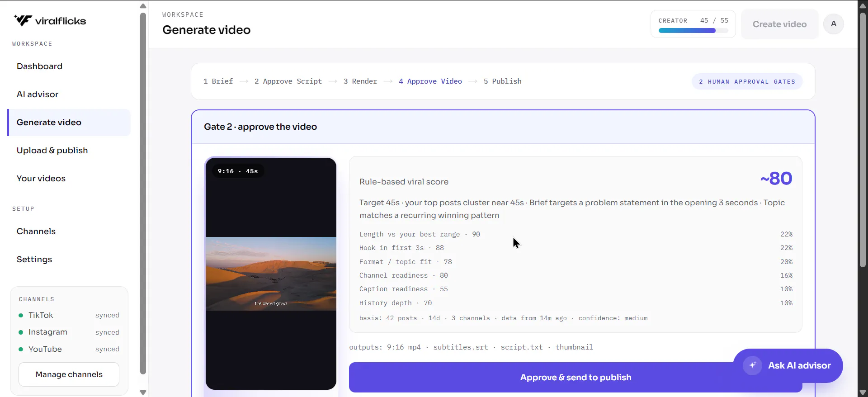Click the Manage channels button
This screenshot has height=397, width=868.
tap(69, 374)
